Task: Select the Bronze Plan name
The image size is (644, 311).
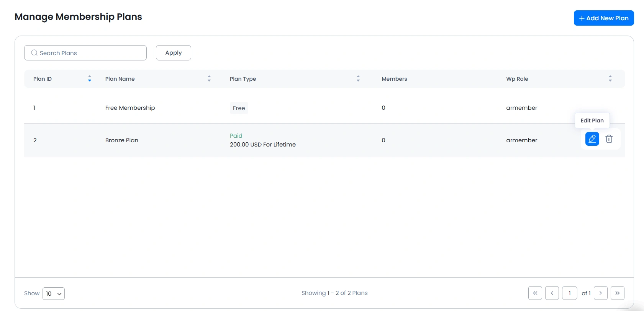Action: [x=121, y=140]
